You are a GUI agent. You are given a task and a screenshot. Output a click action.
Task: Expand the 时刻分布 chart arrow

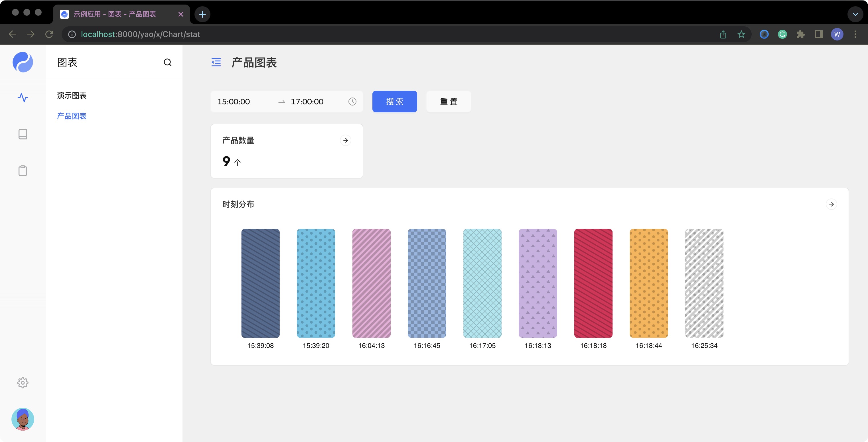pyautogui.click(x=831, y=204)
